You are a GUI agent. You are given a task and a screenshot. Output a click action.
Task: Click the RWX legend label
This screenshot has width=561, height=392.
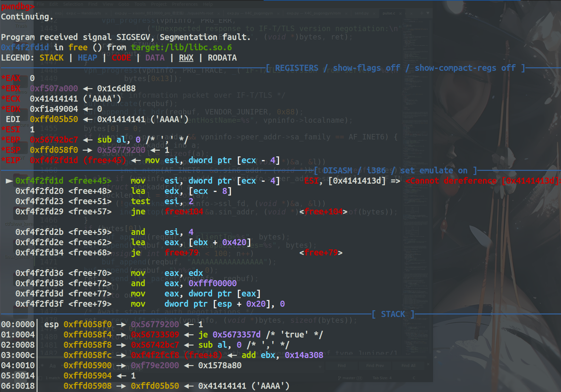pos(186,58)
